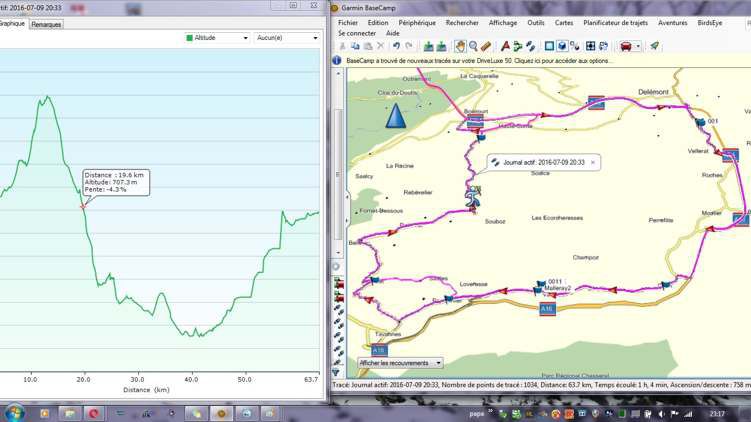The image size is (751, 422).
Task: Open the Afficher les recouvrements dropdown
Action: [x=400, y=363]
